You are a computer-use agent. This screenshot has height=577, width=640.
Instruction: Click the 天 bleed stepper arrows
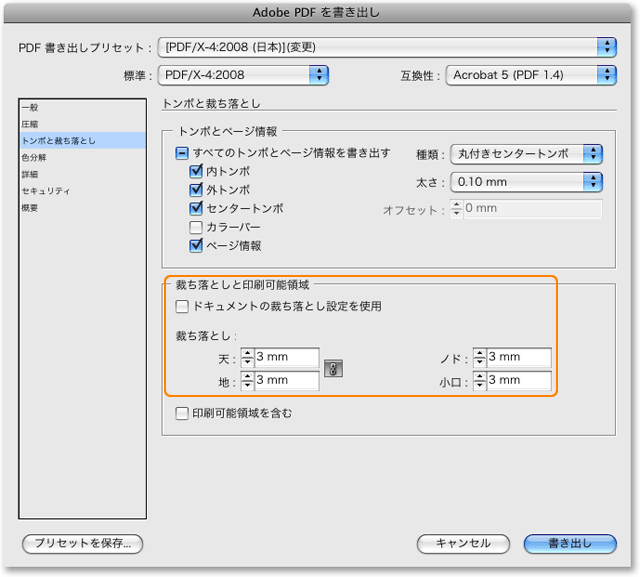pyautogui.click(x=248, y=358)
